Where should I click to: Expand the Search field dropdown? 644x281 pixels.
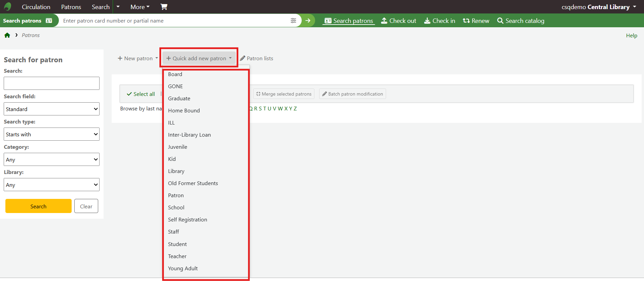point(51,109)
